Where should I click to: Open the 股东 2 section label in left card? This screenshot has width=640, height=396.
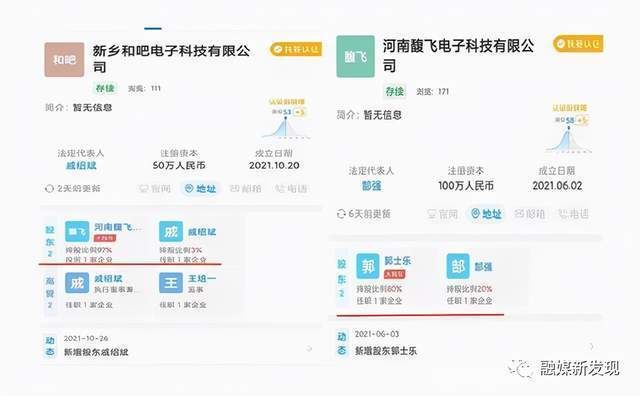[x=50, y=241]
